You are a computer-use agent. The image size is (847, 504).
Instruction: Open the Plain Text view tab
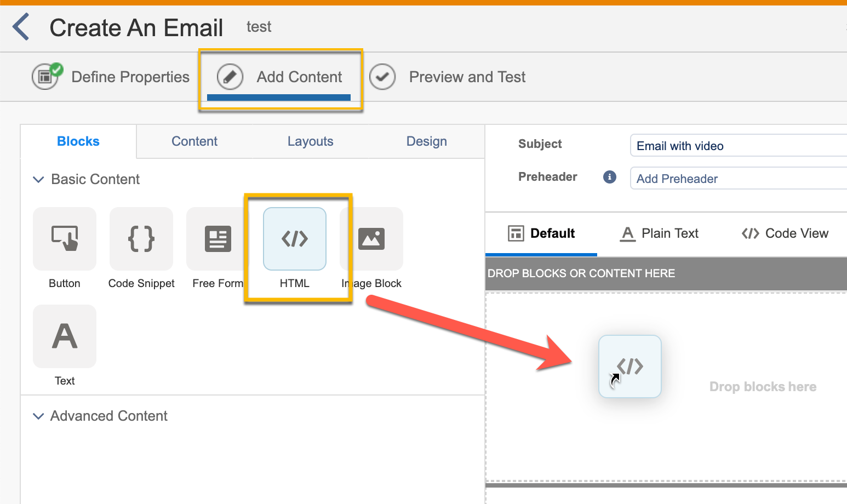(x=660, y=233)
